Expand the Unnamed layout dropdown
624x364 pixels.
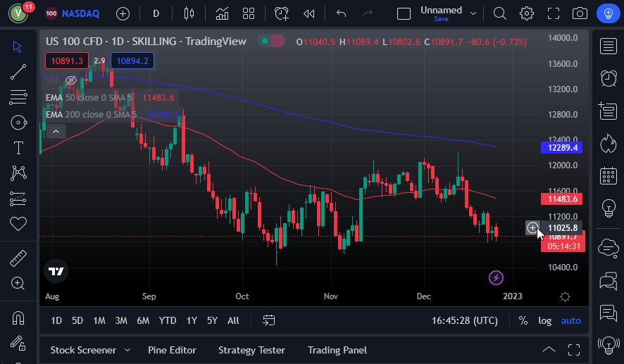pos(473,13)
